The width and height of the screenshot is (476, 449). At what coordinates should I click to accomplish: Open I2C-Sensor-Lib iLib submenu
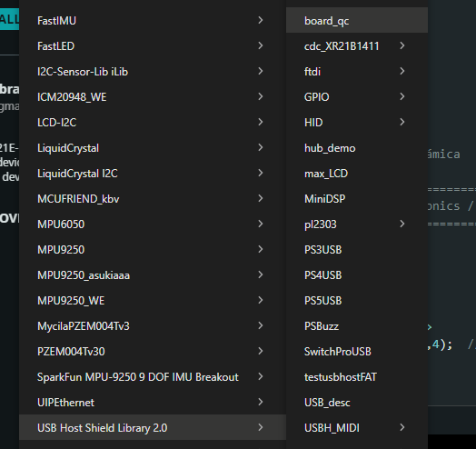(153, 72)
